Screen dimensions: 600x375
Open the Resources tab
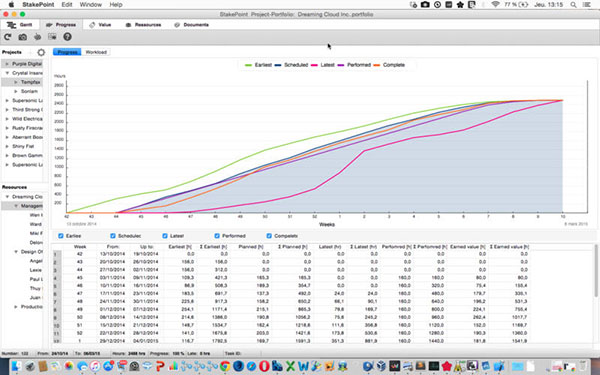click(x=143, y=24)
